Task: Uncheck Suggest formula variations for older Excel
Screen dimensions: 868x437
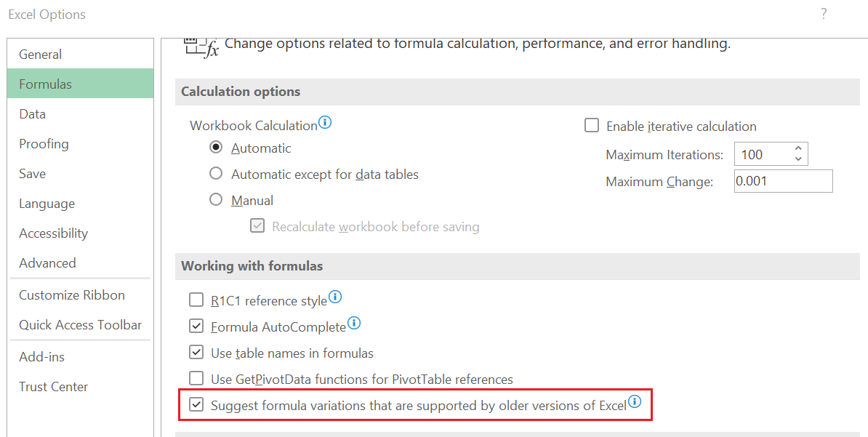Action: [196, 404]
